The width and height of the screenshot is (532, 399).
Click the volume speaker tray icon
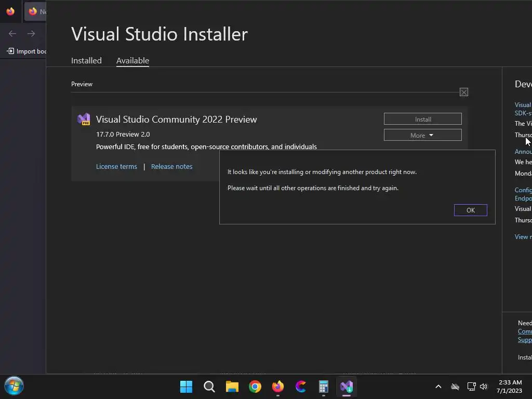point(484,387)
